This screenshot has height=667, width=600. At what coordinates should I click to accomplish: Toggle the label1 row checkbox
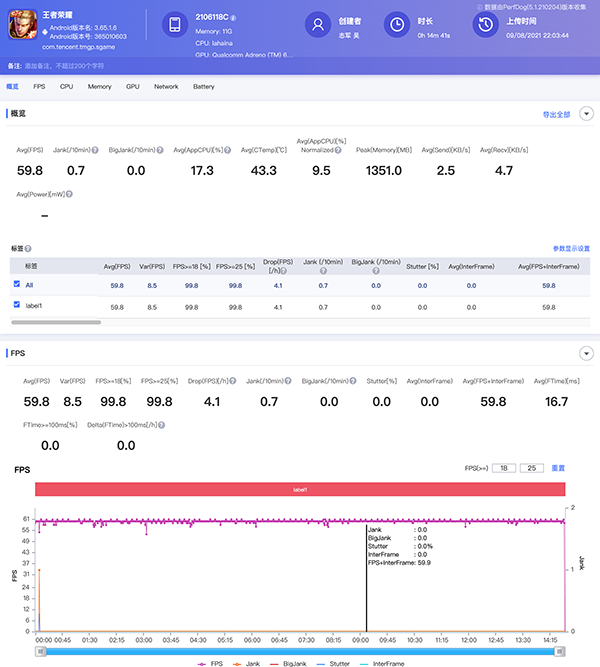16,307
